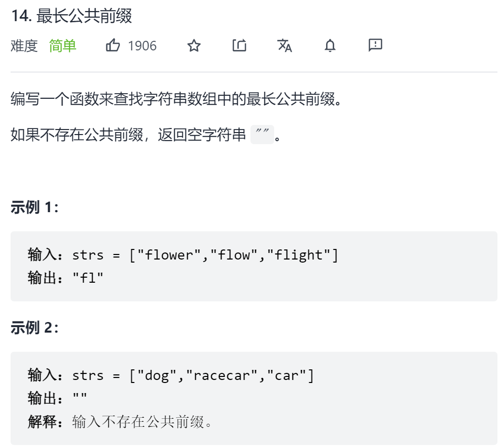Click the notification bell icon
This screenshot has height=448, width=504.
point(330,45)
